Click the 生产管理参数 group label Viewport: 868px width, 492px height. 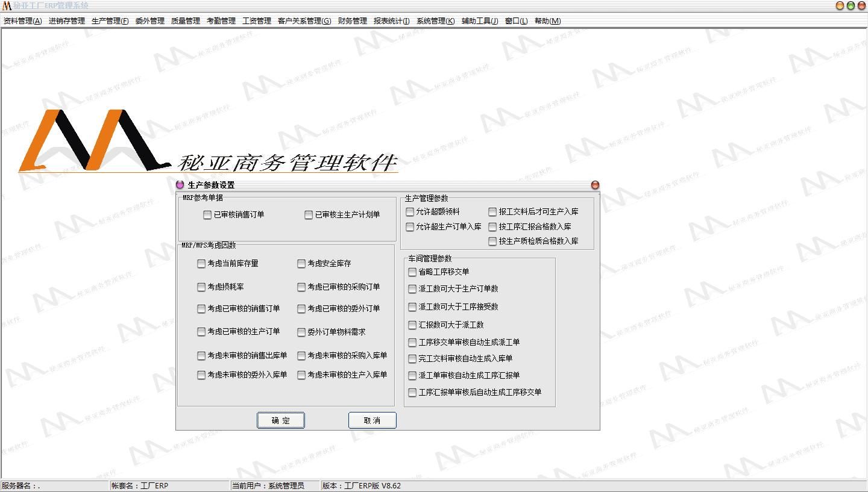click(x=427, y=198)
